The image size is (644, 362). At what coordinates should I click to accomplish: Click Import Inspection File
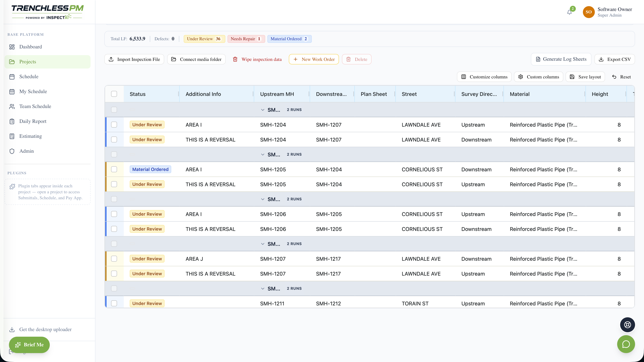[x=134, y=59]
